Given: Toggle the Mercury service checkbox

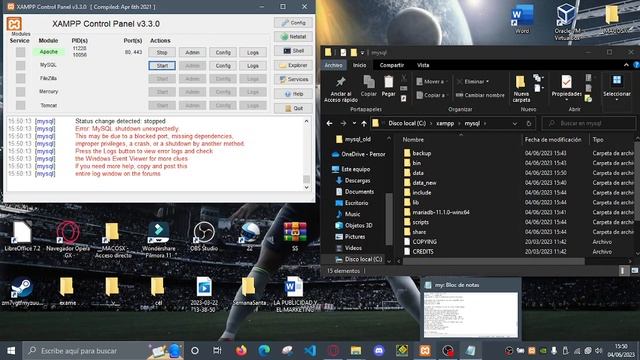Looking at the screenshot, I should (20, 92).
